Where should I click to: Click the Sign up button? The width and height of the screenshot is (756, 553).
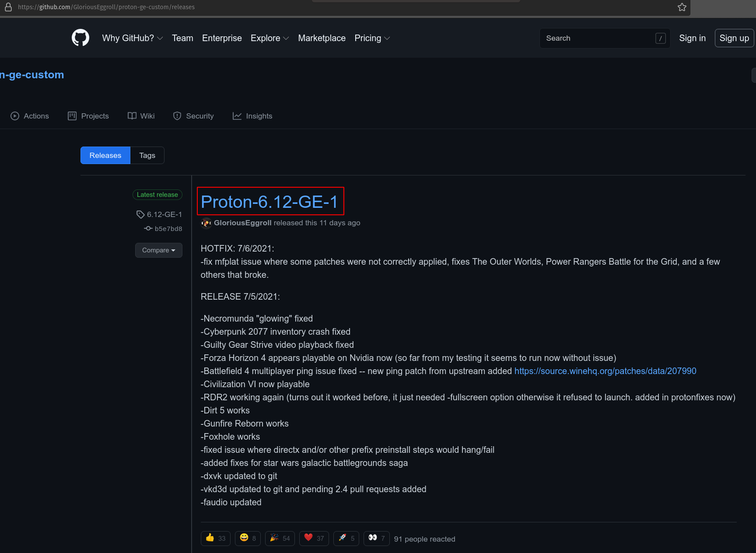(x=734, y=38)
